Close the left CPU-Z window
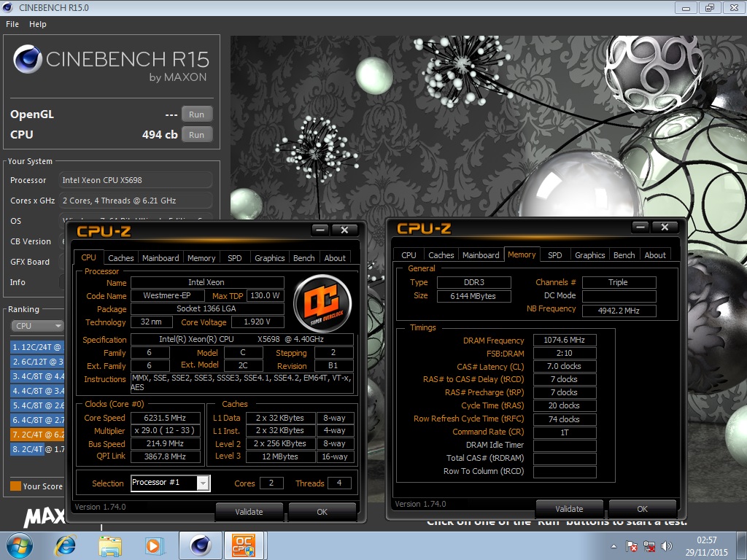 pyautogui.click(x=344, y=230)
